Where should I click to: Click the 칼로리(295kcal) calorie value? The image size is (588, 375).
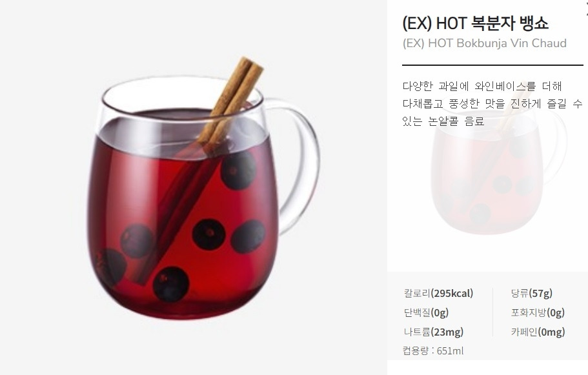(438, 293)
